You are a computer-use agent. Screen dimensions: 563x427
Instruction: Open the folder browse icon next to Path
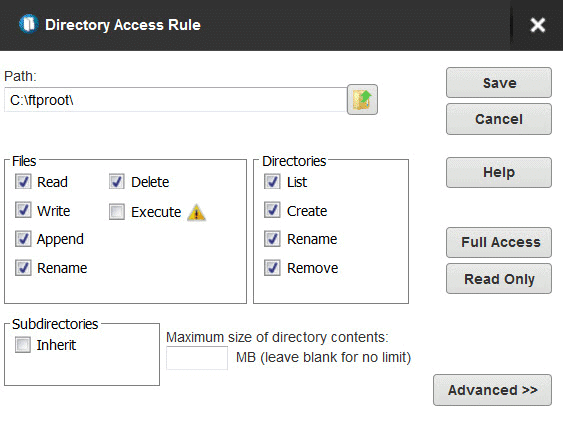pos(362,99)
